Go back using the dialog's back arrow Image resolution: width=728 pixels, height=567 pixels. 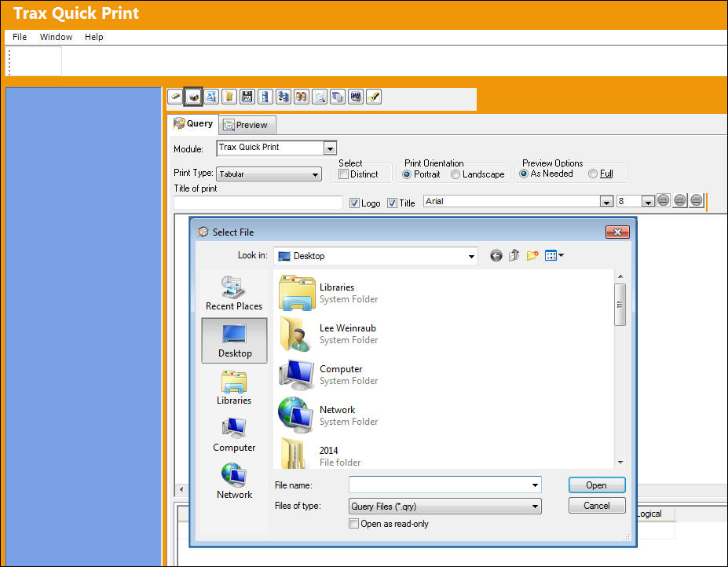(496, 255)
